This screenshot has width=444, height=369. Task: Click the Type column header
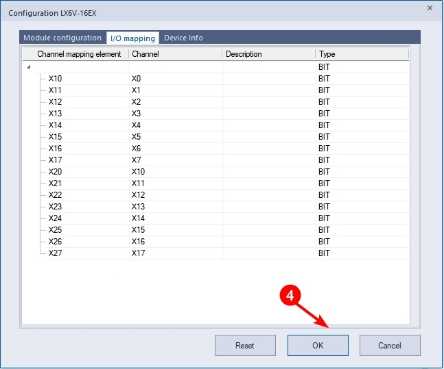(362, 54)
